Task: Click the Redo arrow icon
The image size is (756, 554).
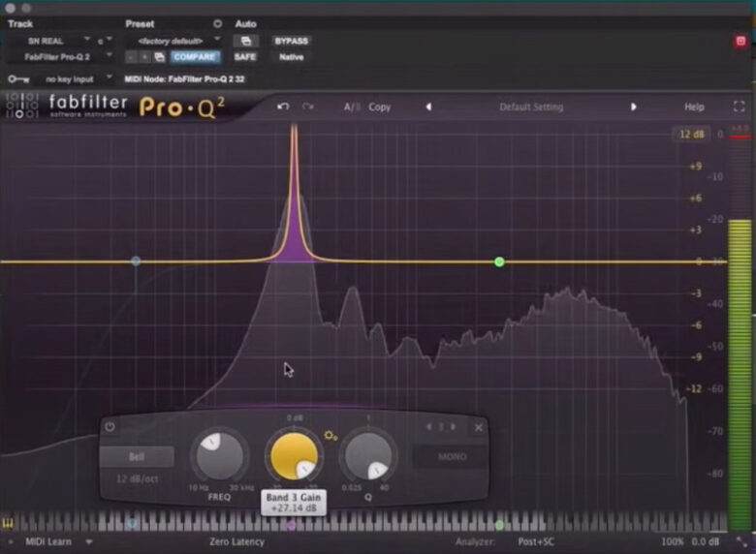Action: tap(308, 107)
